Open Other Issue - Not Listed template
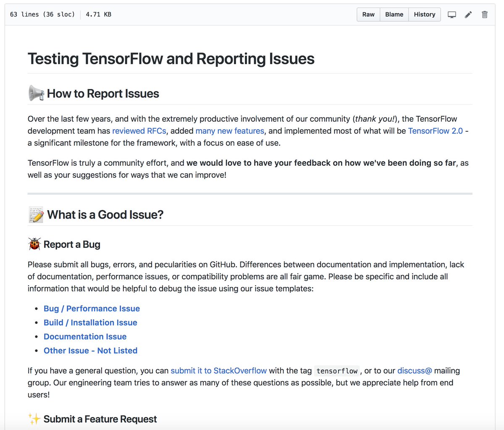 90,350
